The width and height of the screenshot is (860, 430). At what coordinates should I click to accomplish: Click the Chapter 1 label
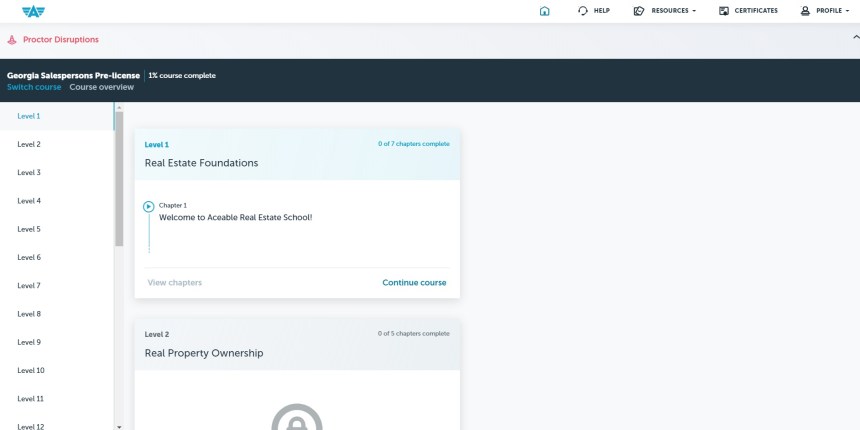[173, 206]
